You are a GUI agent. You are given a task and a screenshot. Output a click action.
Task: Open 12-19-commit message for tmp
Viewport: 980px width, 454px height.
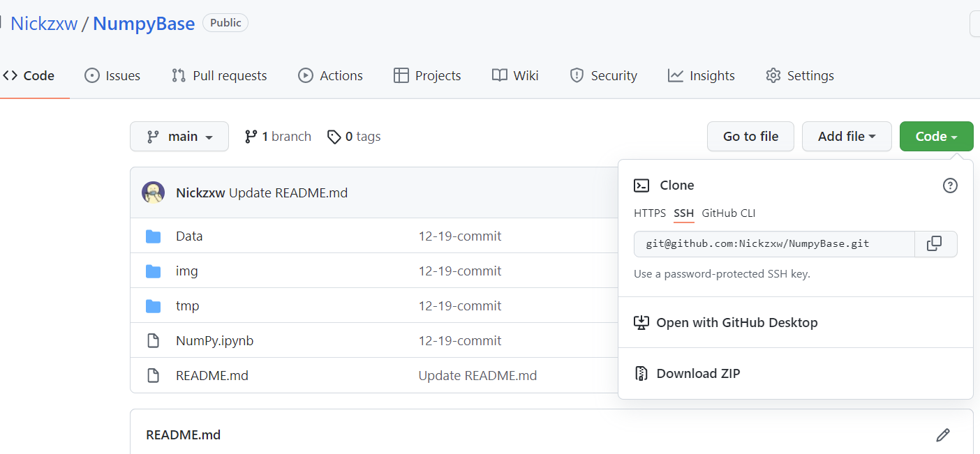460,306
